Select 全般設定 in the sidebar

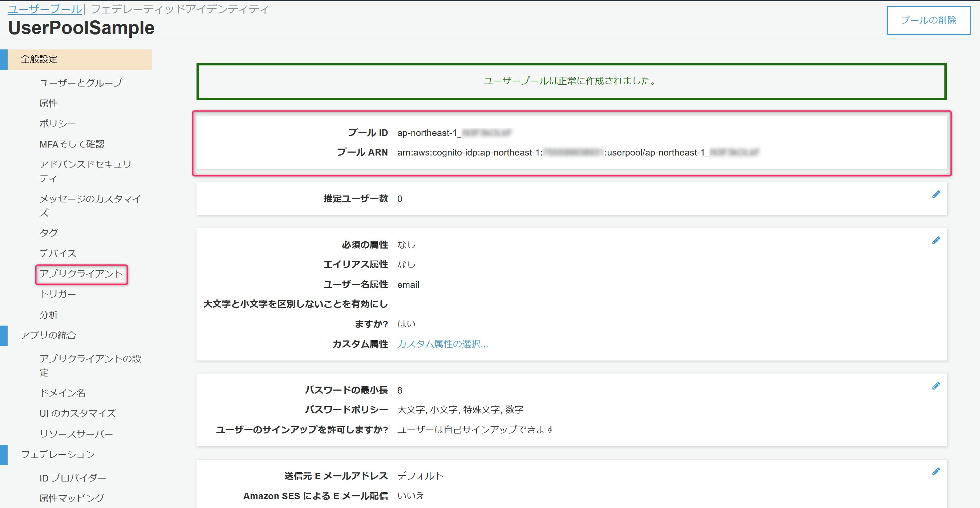click(39, 59)
